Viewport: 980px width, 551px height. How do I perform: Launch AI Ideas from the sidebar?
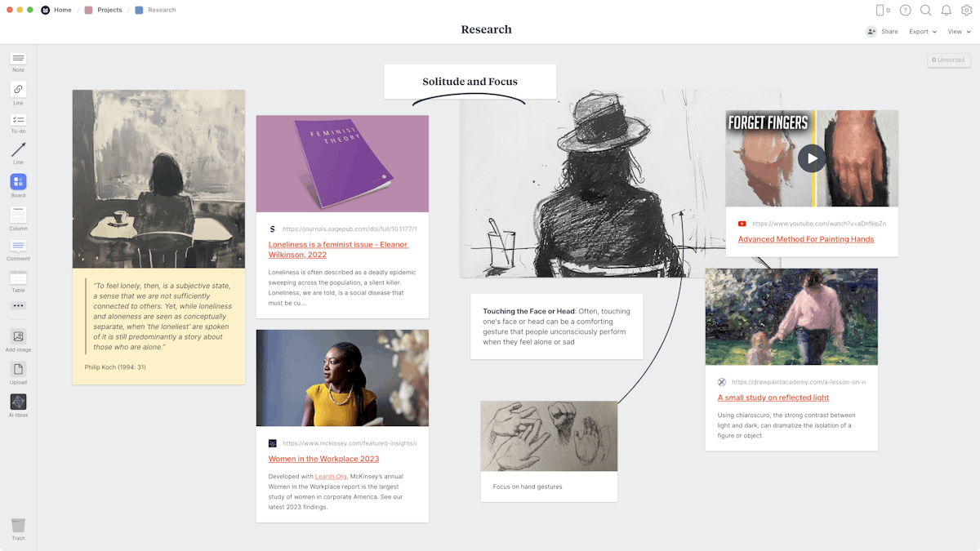(17, 402)
